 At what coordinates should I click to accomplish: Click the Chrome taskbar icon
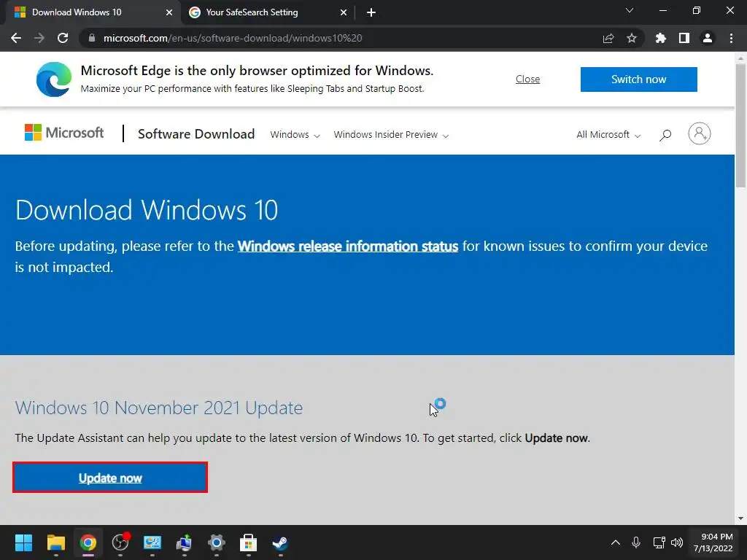coord(88,542)
